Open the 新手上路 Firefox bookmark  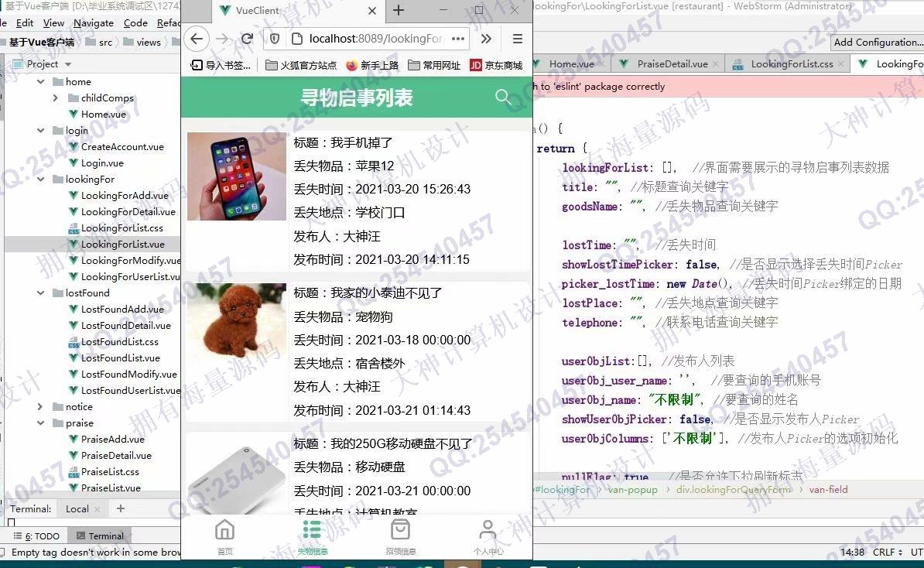371,66
